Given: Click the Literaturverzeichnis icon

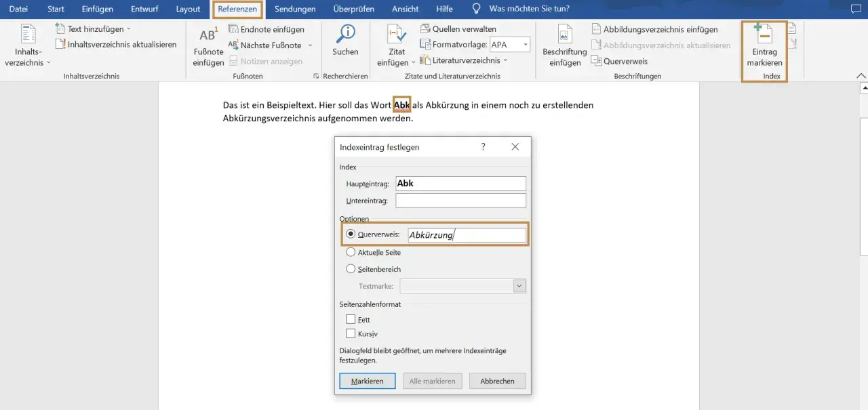Looking at the screenshot, I should point(425,60).
